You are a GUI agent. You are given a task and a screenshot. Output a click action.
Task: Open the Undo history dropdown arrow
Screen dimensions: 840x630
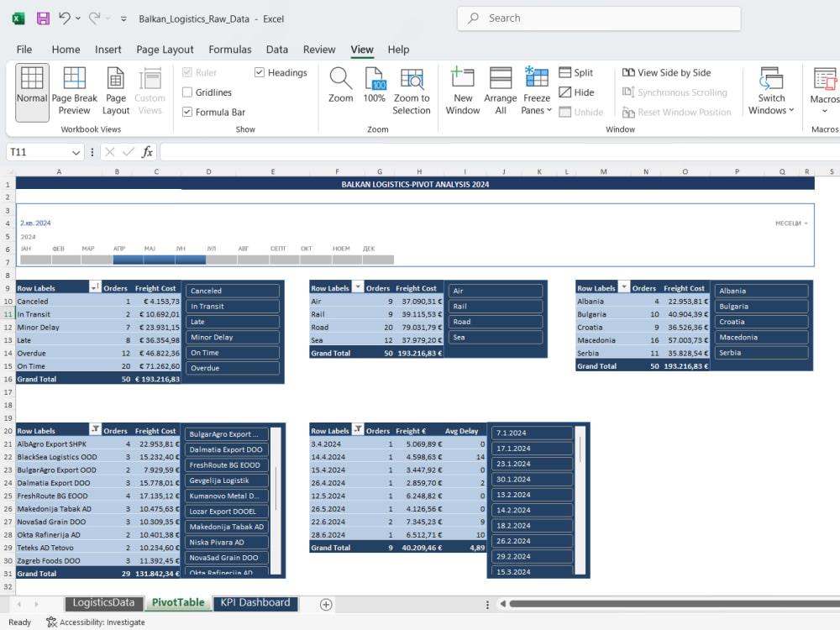[x=78, y=18]
